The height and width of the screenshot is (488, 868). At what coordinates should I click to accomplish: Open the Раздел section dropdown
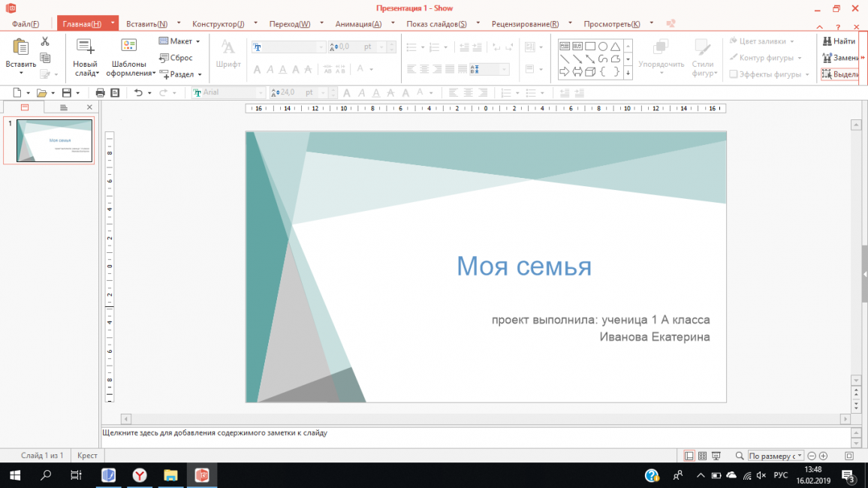pos(181,74)
